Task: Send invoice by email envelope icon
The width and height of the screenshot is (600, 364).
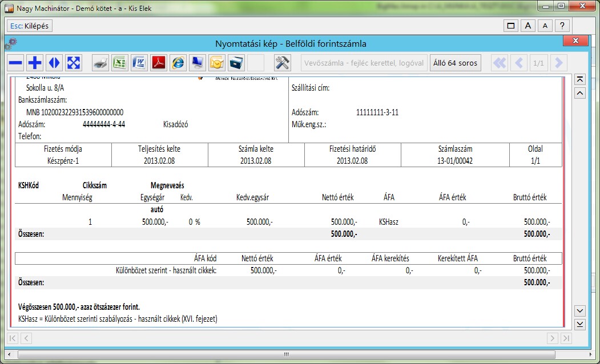Action: tap(217, 63)
